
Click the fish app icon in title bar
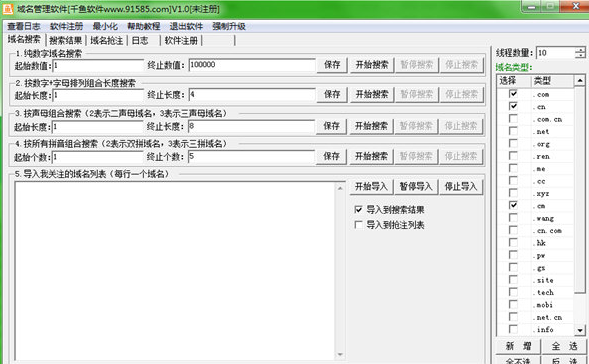[8, 8]
